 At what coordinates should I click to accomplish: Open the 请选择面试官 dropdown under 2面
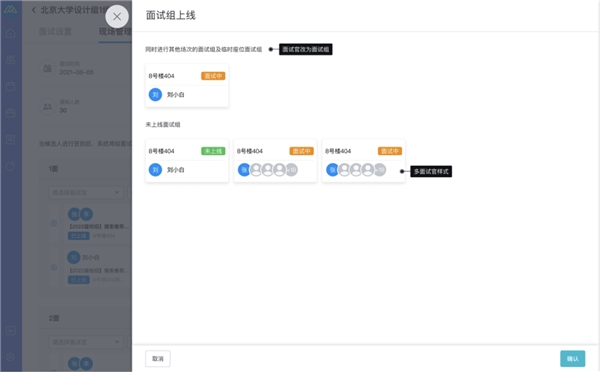tap(86, 342)
